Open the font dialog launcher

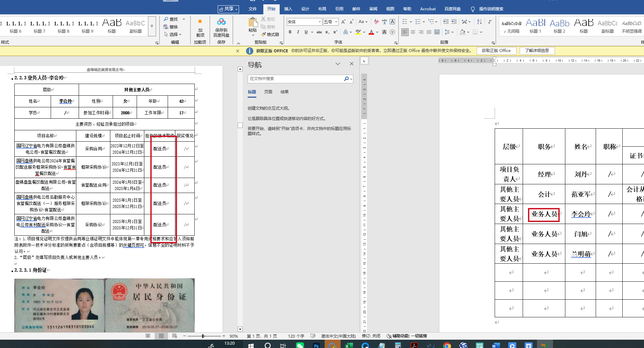(x=396, y=43)
